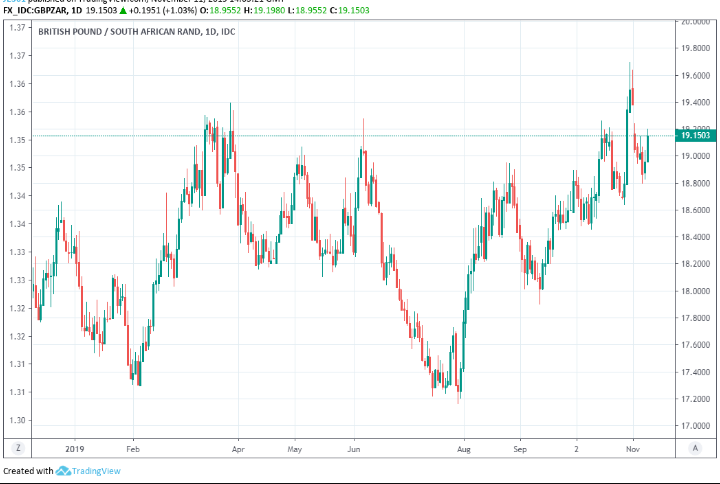Screen dimensions: 720x484
Task: Click the 17.8000 level on the price axis
Action: point(695,318)
